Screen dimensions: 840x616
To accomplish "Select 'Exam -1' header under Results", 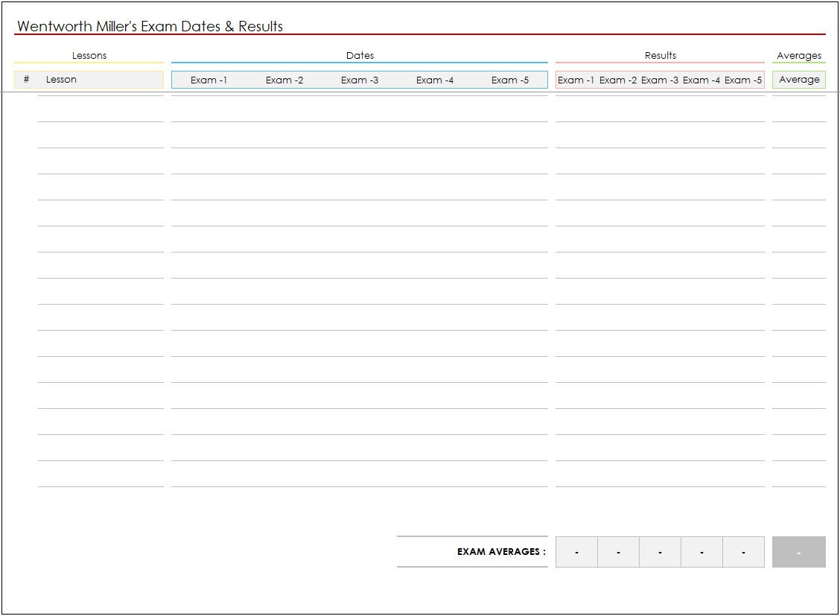I will (576, 80).
